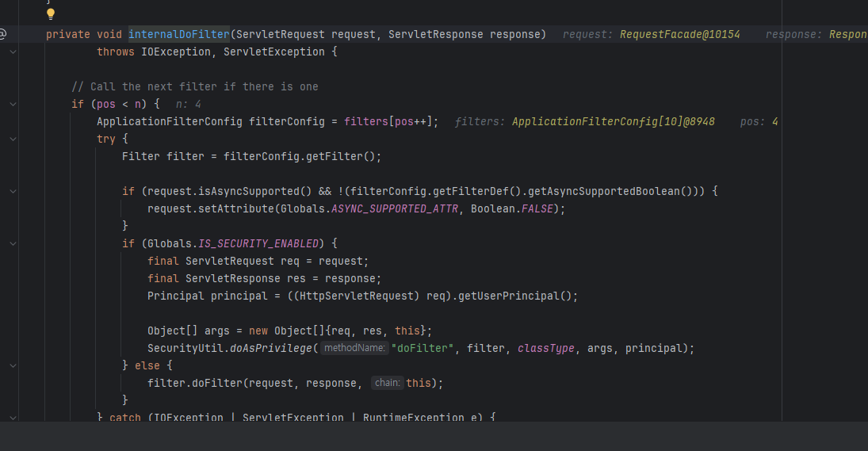Click the 'getFilterDef' method call
The image size is (868, 451).
[x=471, y=192]
